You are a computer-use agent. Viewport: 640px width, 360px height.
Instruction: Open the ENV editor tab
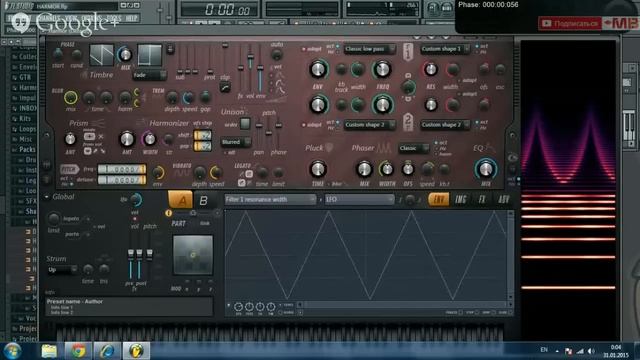(439, 200)
